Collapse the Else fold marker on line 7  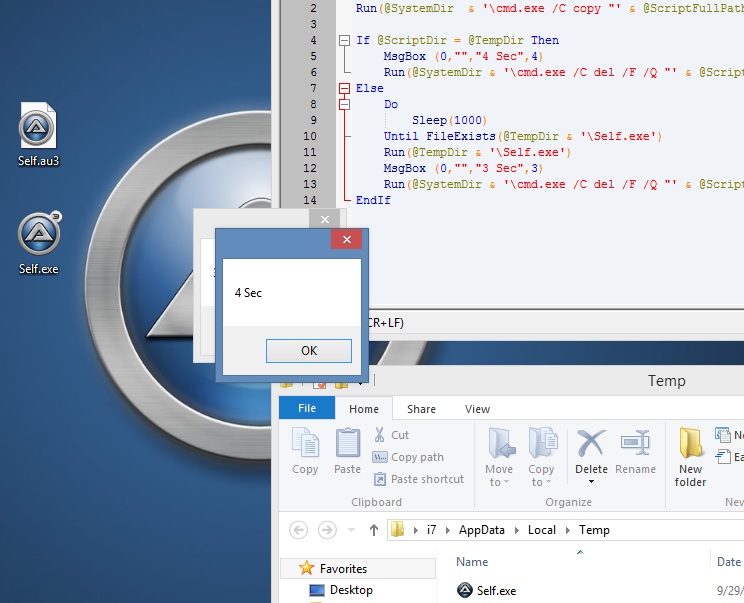(344, 88)
